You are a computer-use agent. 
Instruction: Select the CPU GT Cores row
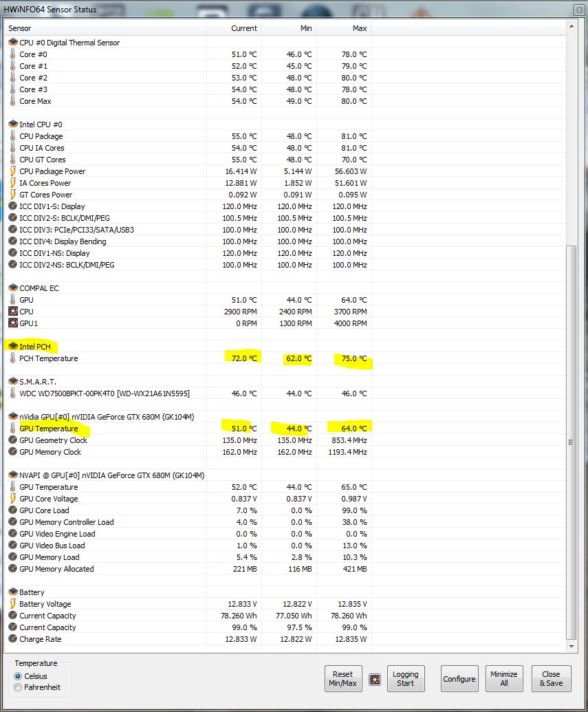(x=188, y=160)
